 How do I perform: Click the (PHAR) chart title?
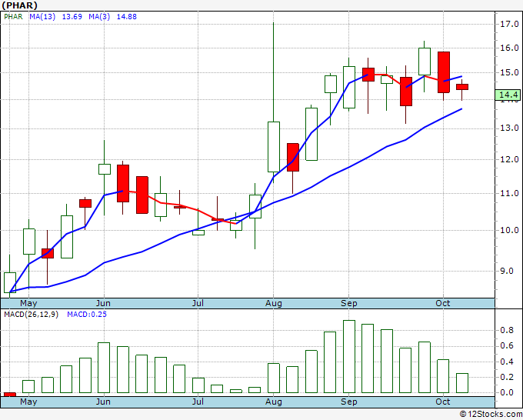(x=19, y=5)
